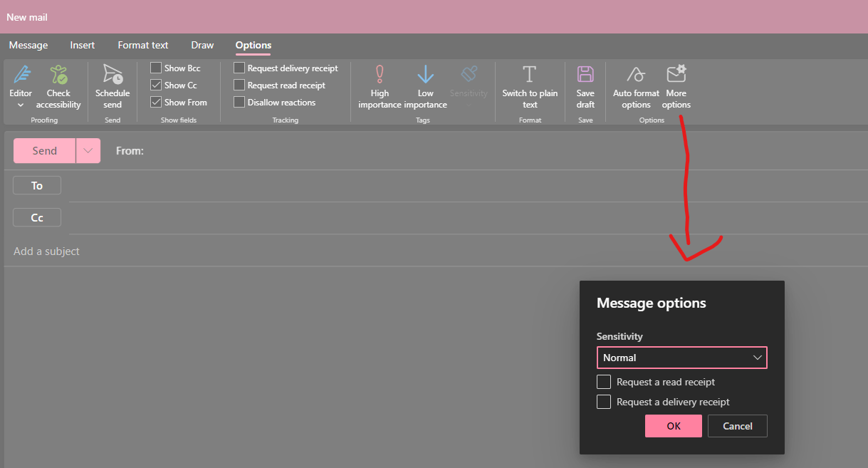Viewport: 868px width, 468px height.
Task: Click the Add a subject field
Action: 46,251
